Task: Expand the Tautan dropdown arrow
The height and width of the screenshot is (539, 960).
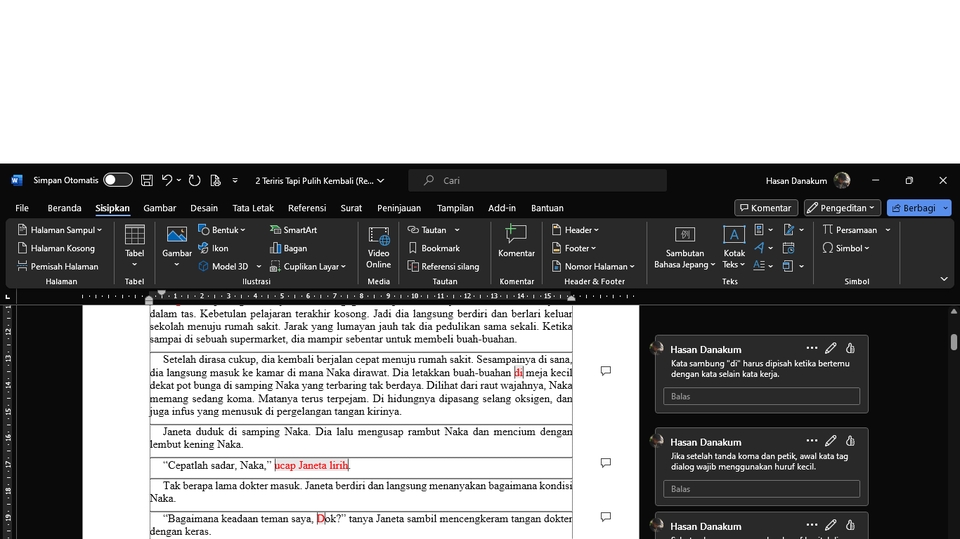Action: click(457, 230)
